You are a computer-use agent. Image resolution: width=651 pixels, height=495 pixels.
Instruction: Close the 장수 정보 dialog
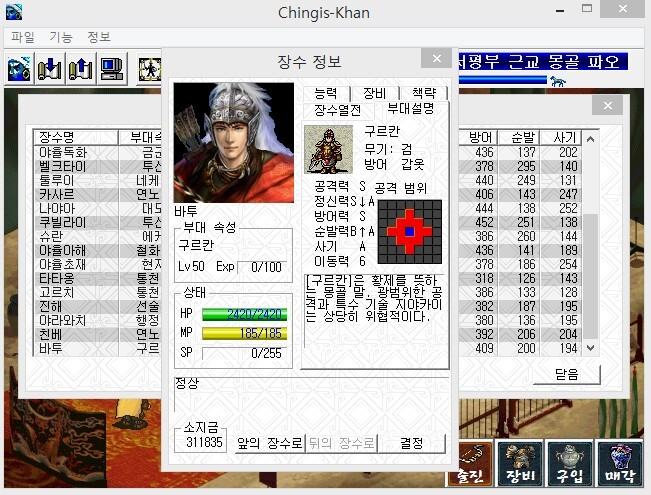coord(436,59)
